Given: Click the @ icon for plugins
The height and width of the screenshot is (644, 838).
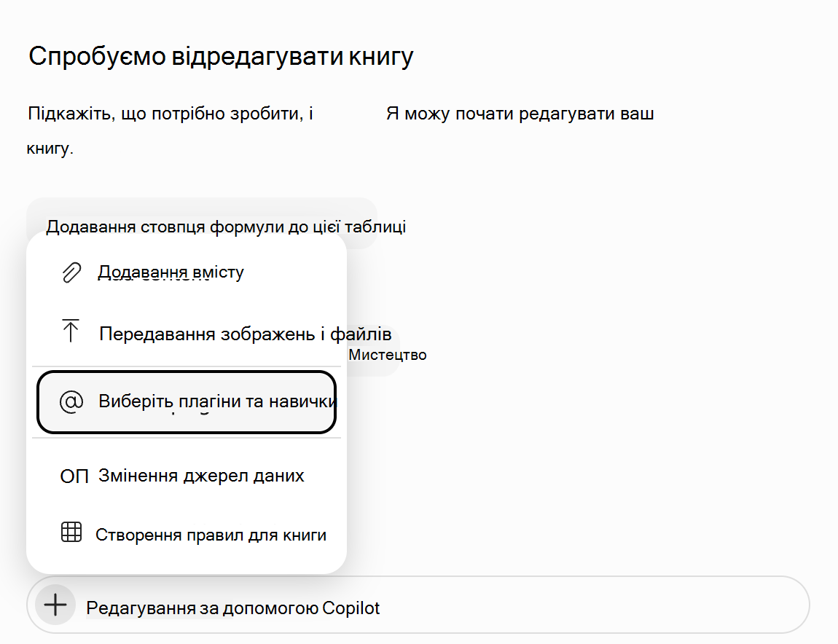Looking at the screenshot, I should [71, 401].
